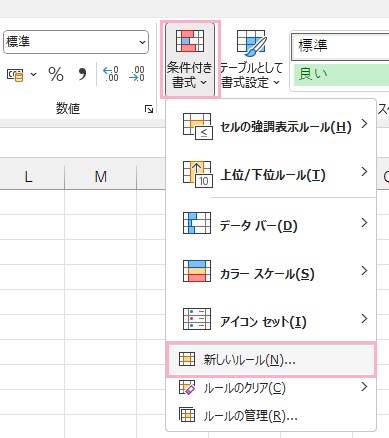Click the accounting currency format icon
This screenshot has width=389, height=438.
click(x=15, y=75)
